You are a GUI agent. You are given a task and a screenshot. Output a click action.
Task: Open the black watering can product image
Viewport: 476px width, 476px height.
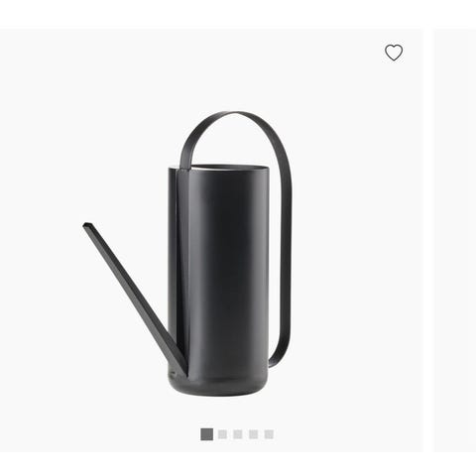[187, 254]
